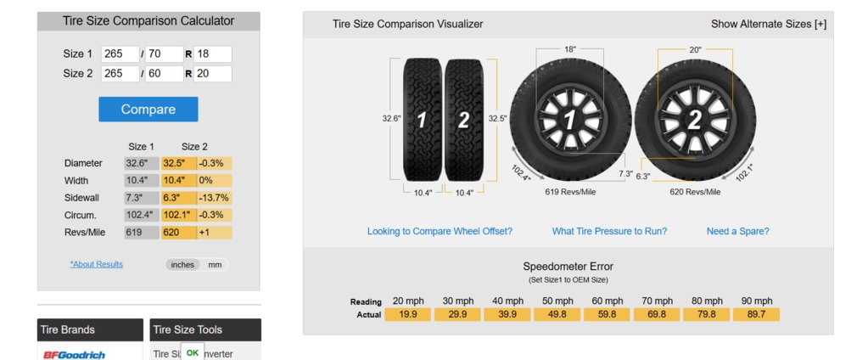The height and width of the screenshot is (360, 868).
Task: Click the side-view wheel labeled 2
Action: [x=695, y=121]
